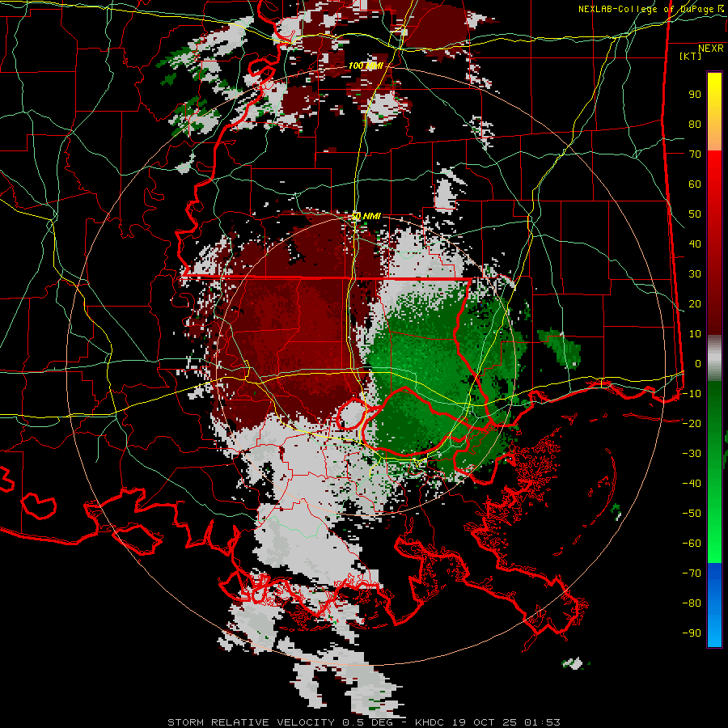Click the -80 scale label
The width and height of the screenshot is (728, 728).
(x=692, y=603)
